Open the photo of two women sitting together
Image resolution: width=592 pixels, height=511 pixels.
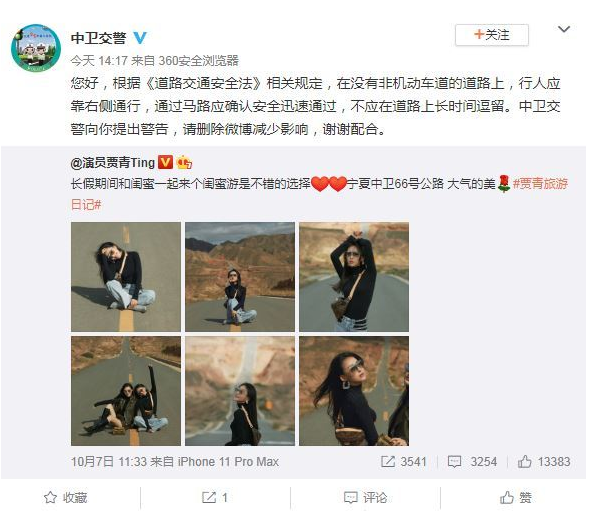(x=126, y=391)
